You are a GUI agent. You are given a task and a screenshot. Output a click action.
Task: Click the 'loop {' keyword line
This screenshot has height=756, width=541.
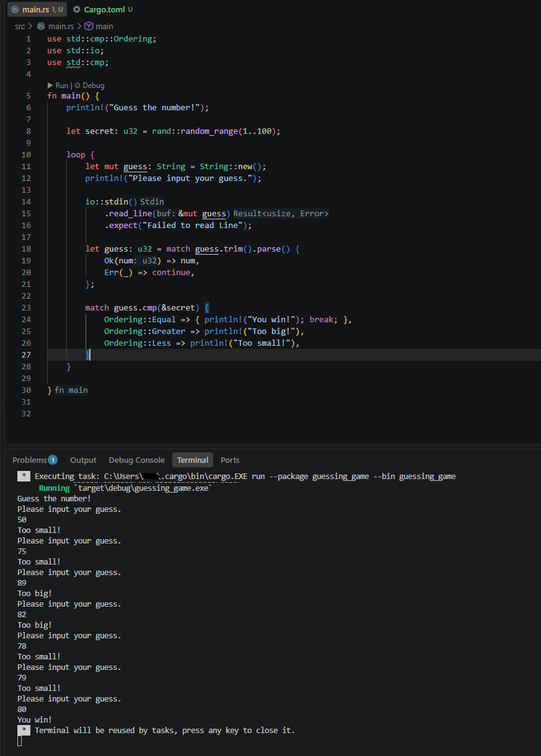pos(81,155)
